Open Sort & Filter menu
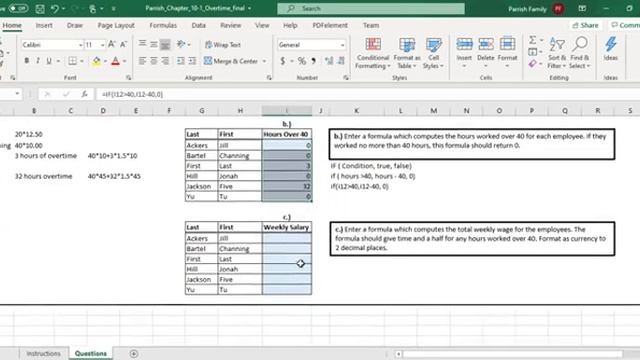This screenshot has width=640, height=360. tap(557, 53)
